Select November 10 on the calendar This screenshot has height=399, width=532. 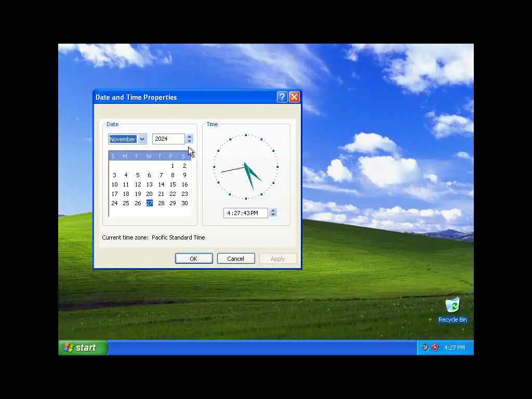point(114,184)
